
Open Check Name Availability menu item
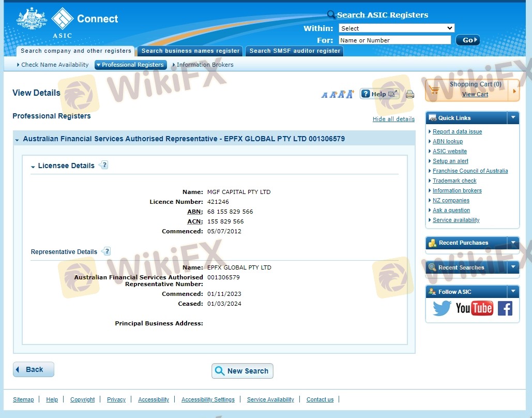click(53, 65)
